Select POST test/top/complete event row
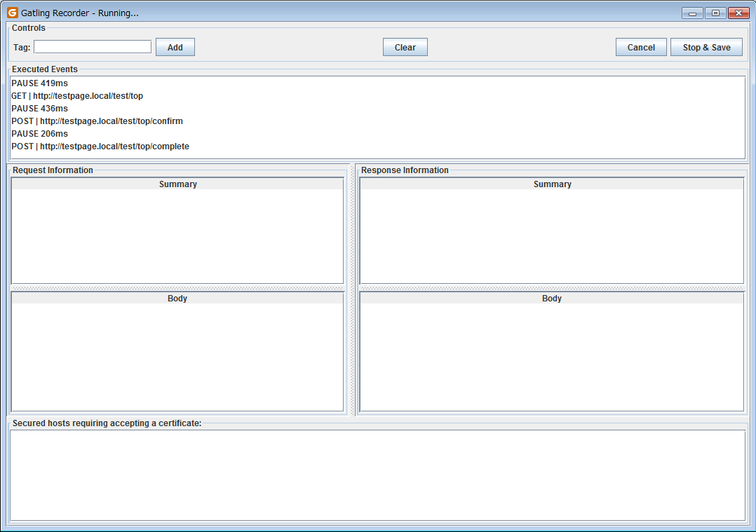Screen dimensions: 756x532 (x=378, y=146)
